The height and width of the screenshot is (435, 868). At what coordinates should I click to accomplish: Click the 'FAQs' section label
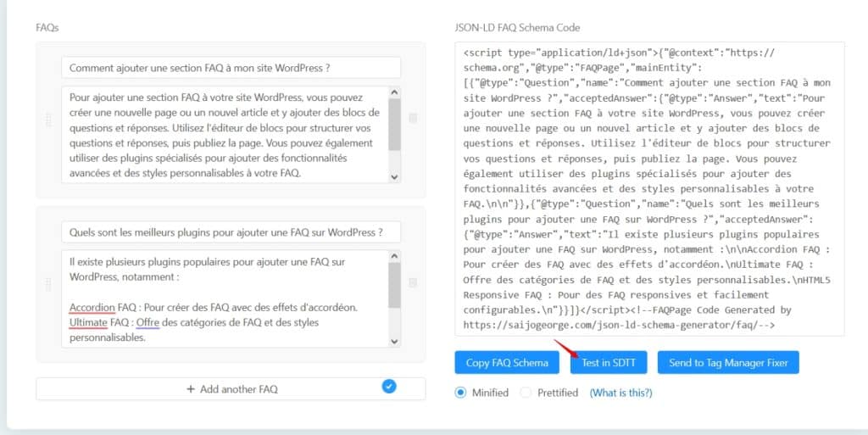click(47, 28)
